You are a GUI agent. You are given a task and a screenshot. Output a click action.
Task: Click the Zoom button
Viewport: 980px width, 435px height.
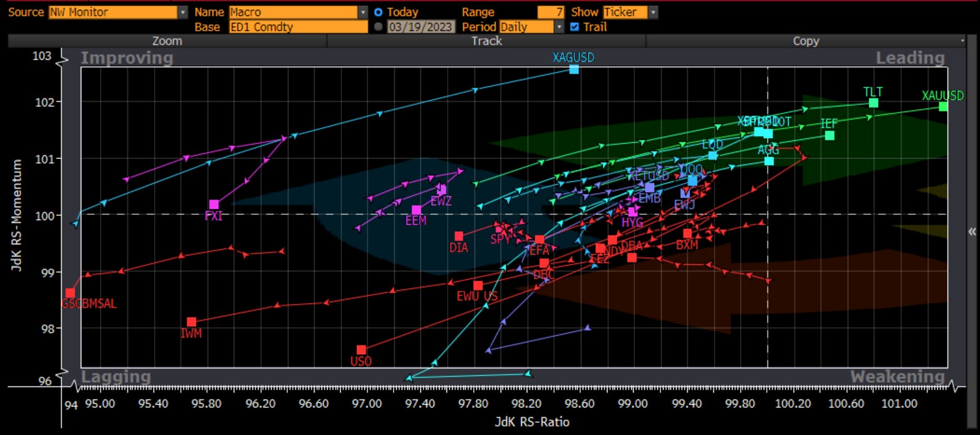coord(167,41)
